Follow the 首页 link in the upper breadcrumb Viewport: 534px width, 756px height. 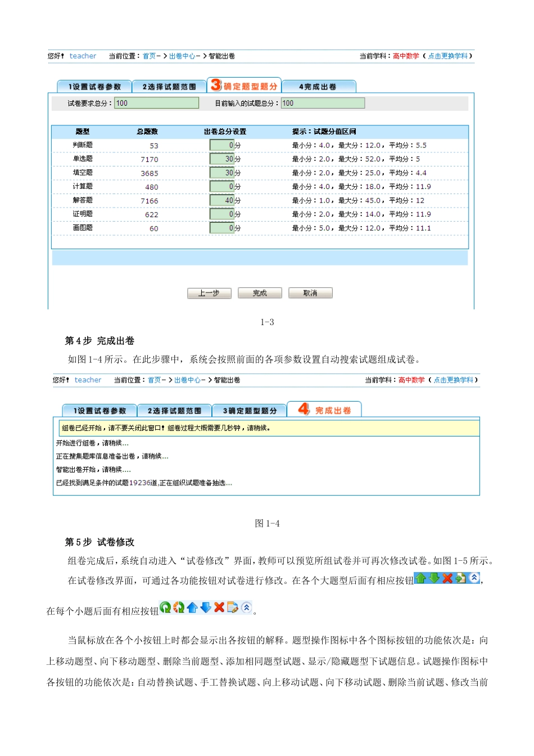(149, 56)
